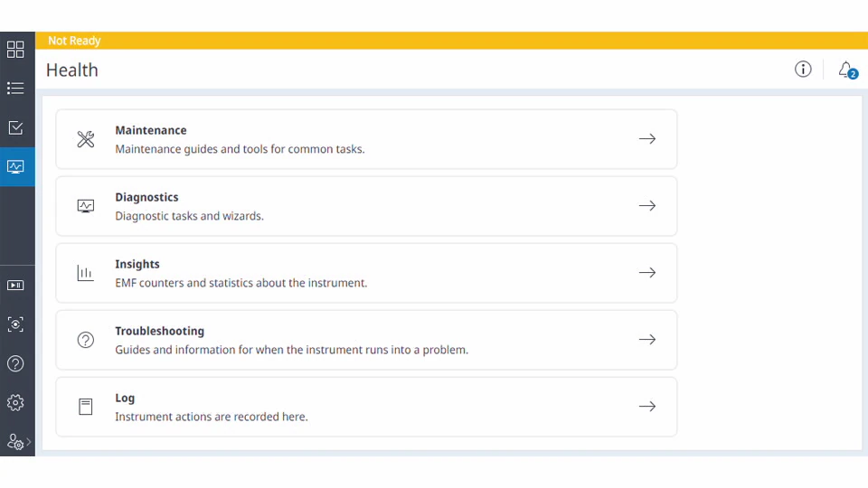
Task: Click 'Diagnostic tasks and wizards.' text
Action: pyautogui.click(x=189, y=216)
